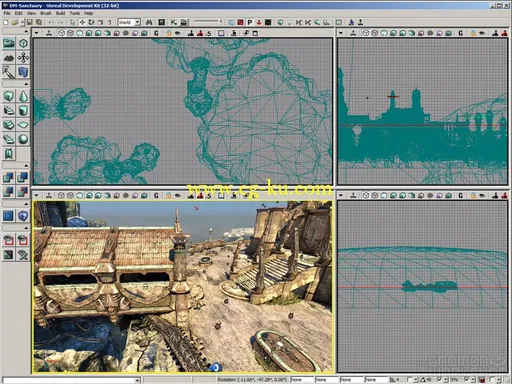The height and width of the screenshot is (384, 512).
Task: Open the File menu
Action: pyautogui.click(x=7, y=13)
